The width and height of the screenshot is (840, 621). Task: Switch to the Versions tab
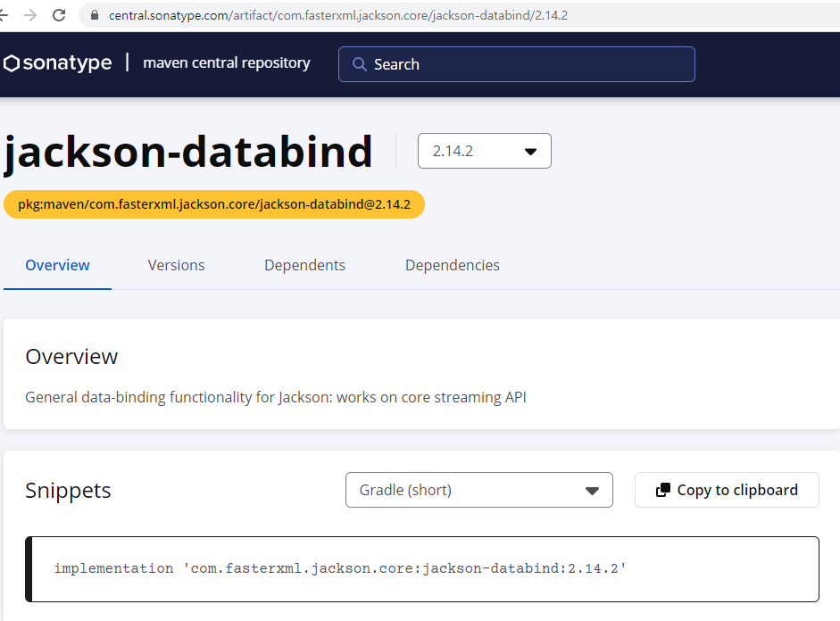tap(176, 266)
